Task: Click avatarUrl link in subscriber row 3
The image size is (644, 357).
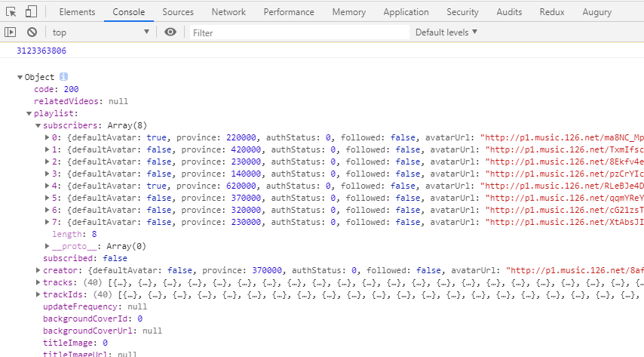Action: point(564,174)
